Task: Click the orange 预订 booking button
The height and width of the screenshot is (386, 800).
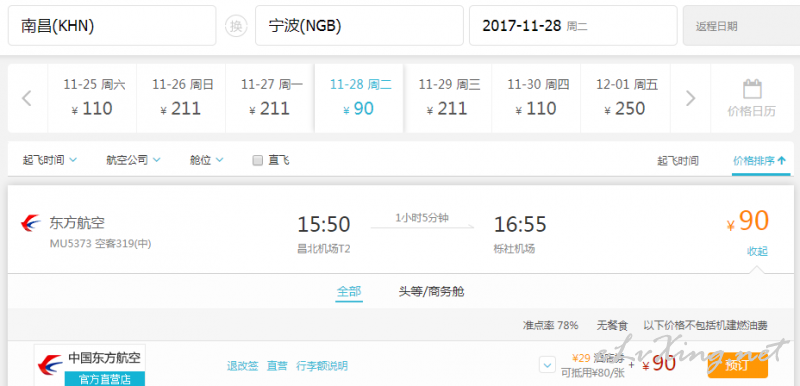Action: pyautogui.click(x=737, y=365)
